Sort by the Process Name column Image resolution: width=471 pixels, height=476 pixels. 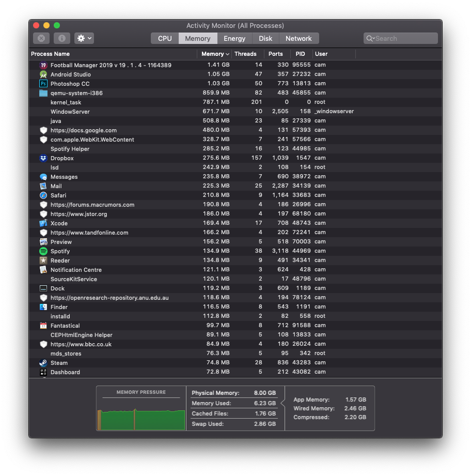pyautogui.click(x=114, y=54)
